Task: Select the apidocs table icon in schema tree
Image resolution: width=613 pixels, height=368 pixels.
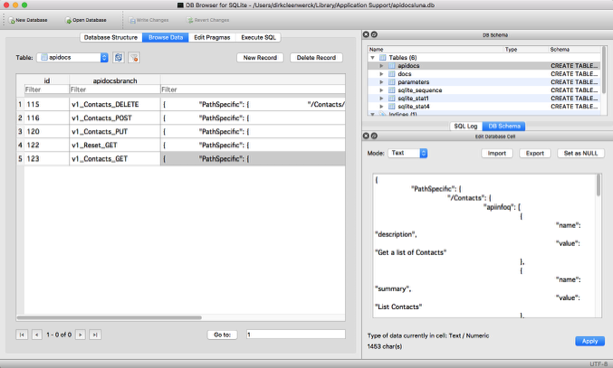Action: (391, 66)
